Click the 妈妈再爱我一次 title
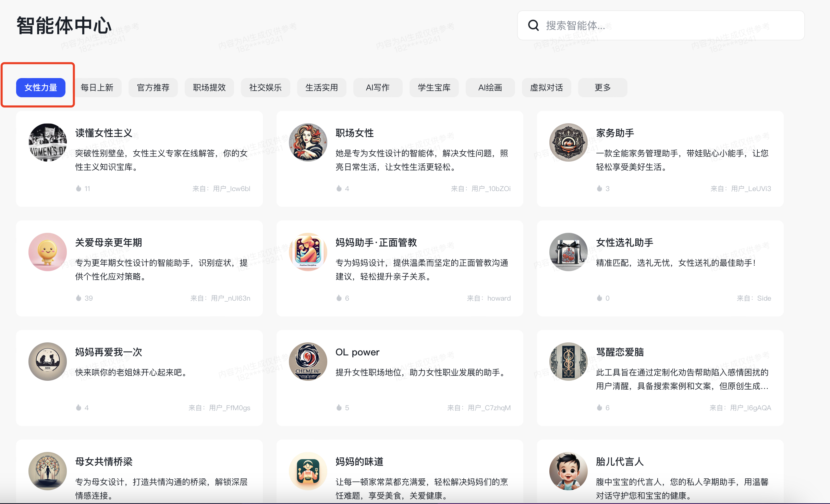 click(108, 352)
